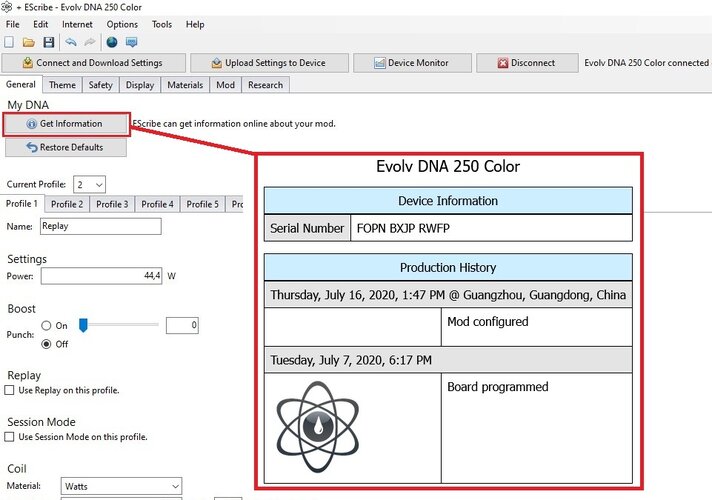The height and width of the screenshot is (500, 712).
Task: Select the Boost Off radio button
Action: point(46,344)
